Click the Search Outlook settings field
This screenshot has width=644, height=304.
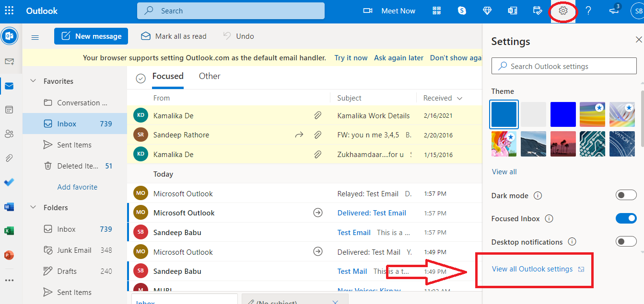tap(564, 66)
